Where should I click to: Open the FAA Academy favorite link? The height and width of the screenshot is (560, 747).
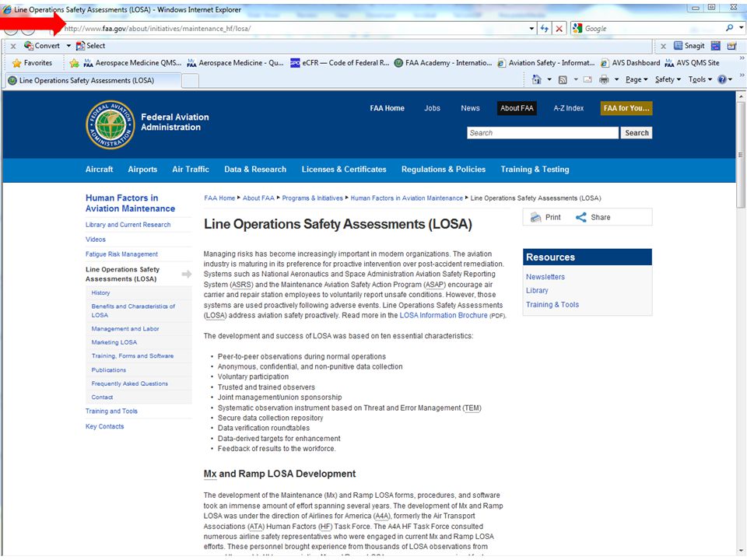coord(443,63)
